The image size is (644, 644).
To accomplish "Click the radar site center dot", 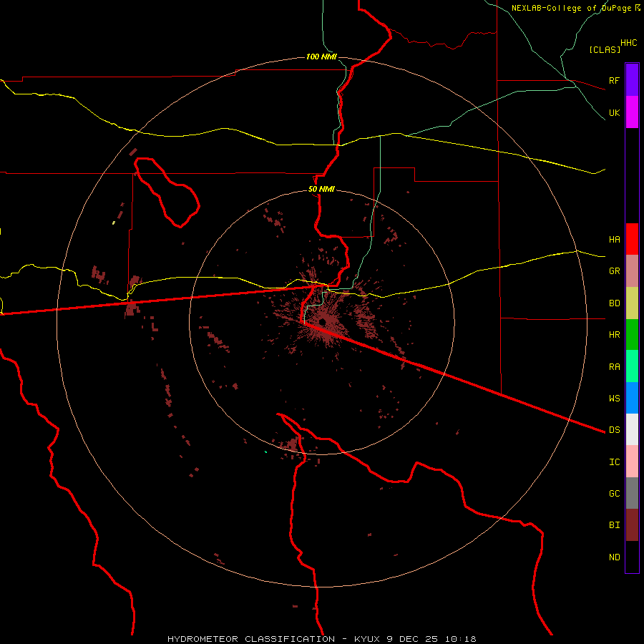I will coord(323,321).
